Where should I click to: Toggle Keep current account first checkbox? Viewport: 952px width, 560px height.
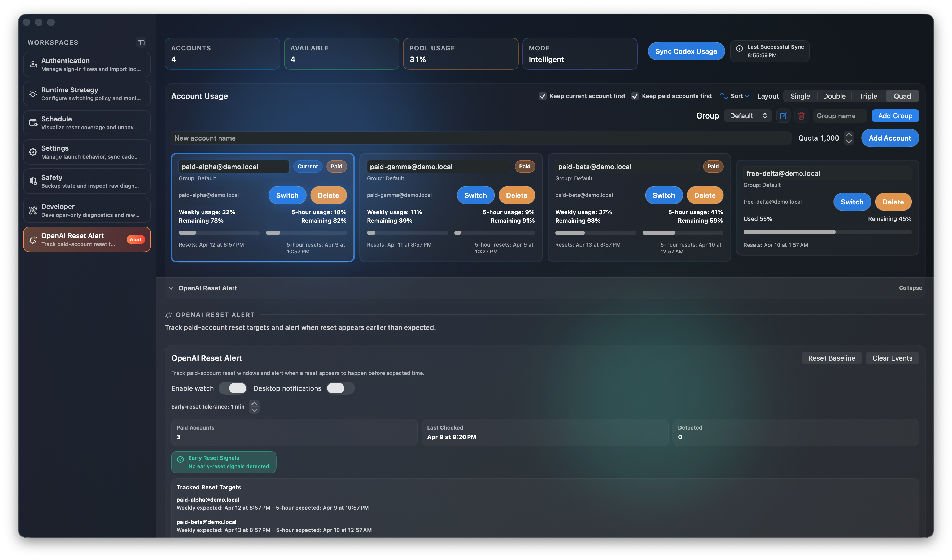[543, 96]
